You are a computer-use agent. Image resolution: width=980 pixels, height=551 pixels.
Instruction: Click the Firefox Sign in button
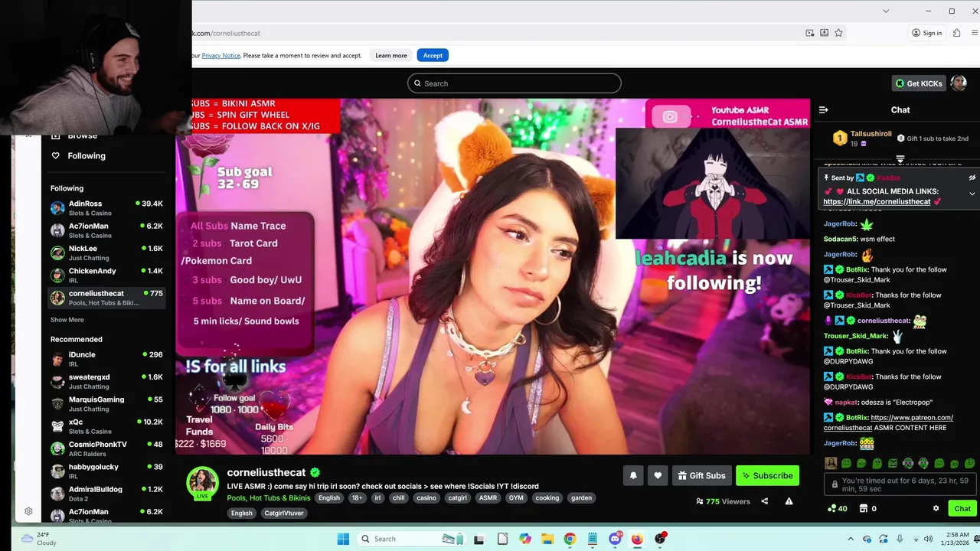pyautogui.click(x=926, y=33)
